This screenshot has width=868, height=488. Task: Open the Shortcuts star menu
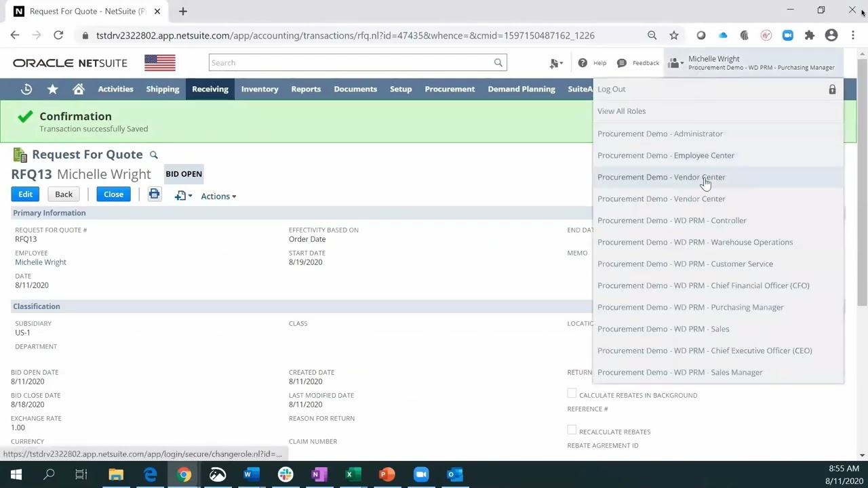52,89
